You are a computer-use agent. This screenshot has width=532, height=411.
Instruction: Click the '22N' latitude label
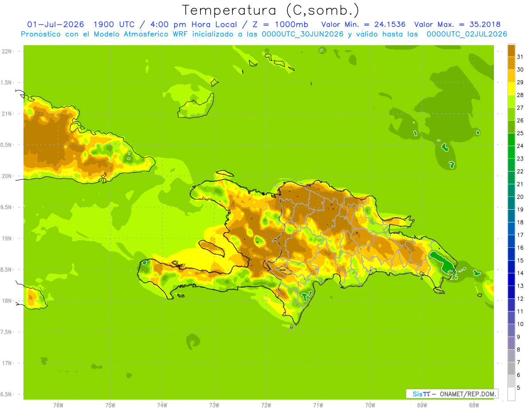[x=8, y=51]
